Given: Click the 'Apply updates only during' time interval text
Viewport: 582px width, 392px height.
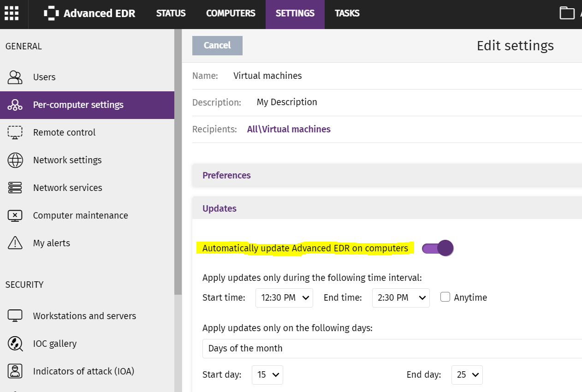Looking at the screenshot, I should pyautogui.click(x=312, y=278).
